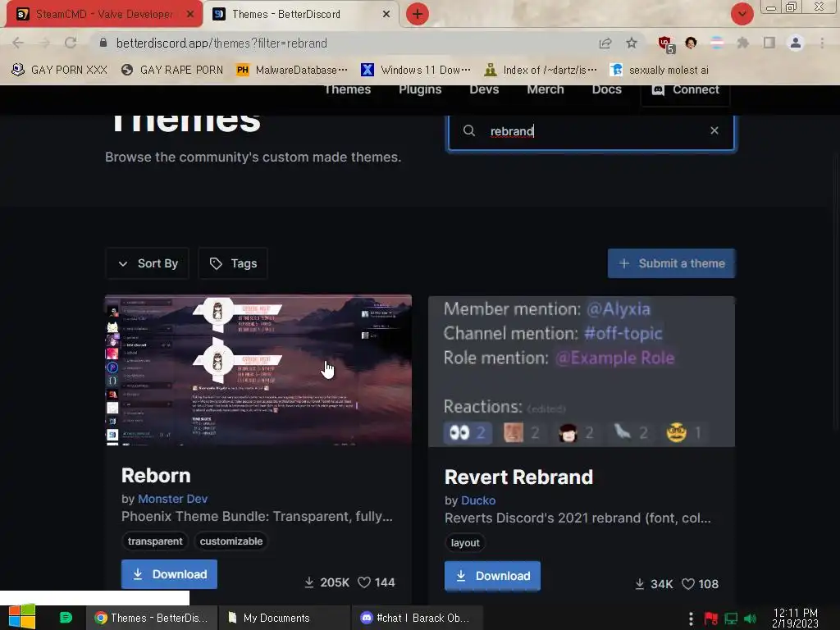Download the Revert Rebrand theme
The width and height of the screenshot is (840, 630).
(492, 576)
